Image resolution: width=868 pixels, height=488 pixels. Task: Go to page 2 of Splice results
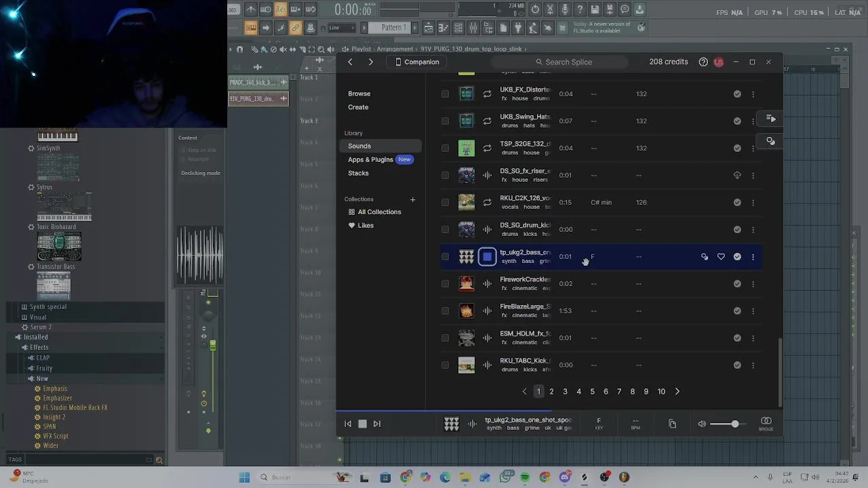[551, 391]
